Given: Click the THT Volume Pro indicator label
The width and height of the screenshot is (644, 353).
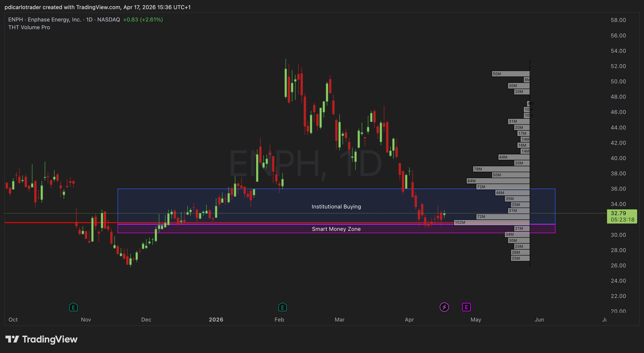Looking at the screenshot, I should (x=29, y=28).
